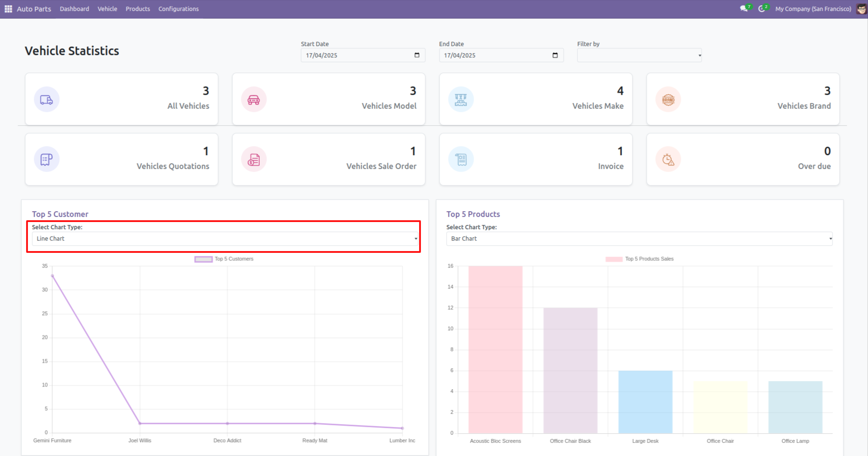Click the Vehicles Make icon
868x456 pixels.
coord(461,100)
